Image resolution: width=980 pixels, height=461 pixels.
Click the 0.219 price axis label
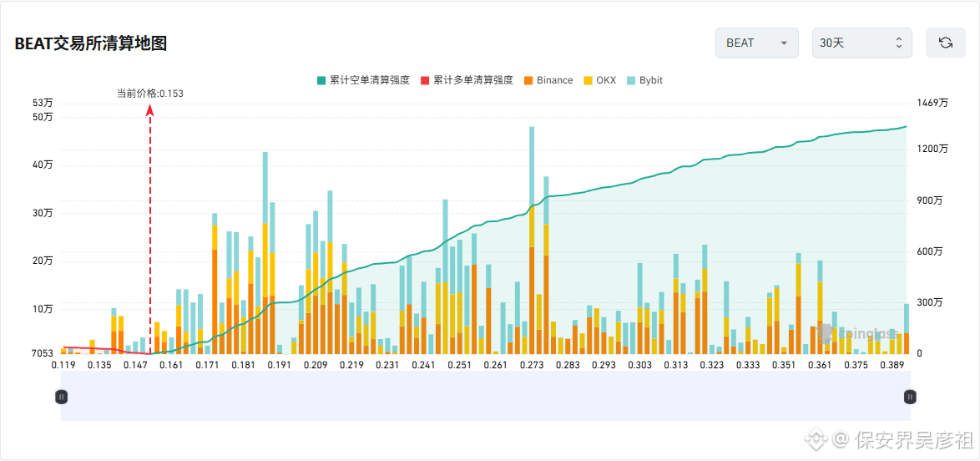tap(351, 365)
